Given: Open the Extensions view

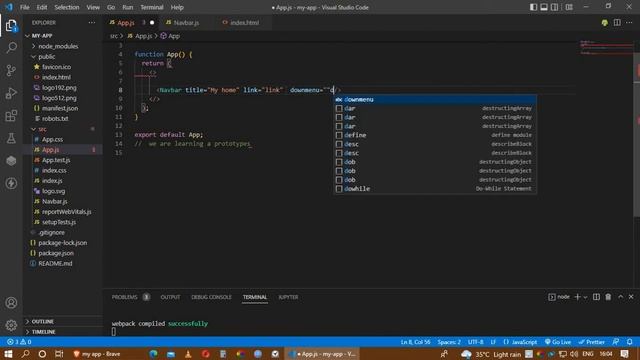Looking at the screenshot, I should [x=11, y=116].
